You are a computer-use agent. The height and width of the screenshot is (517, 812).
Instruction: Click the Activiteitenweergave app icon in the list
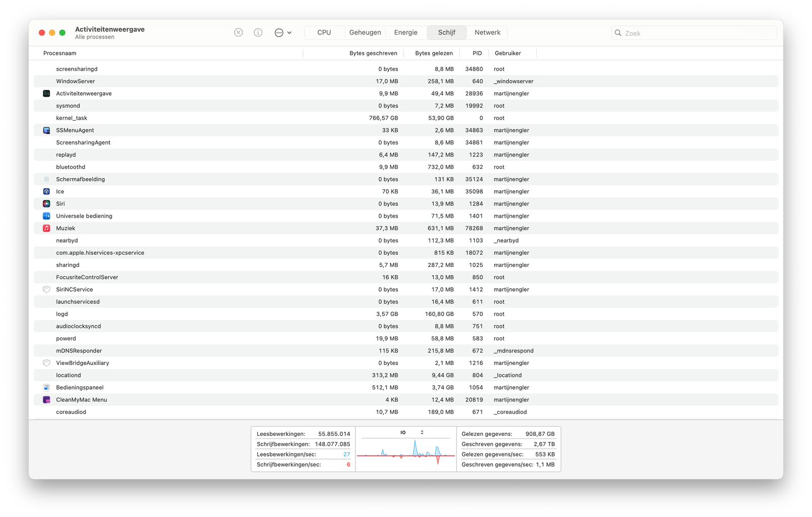47,93
